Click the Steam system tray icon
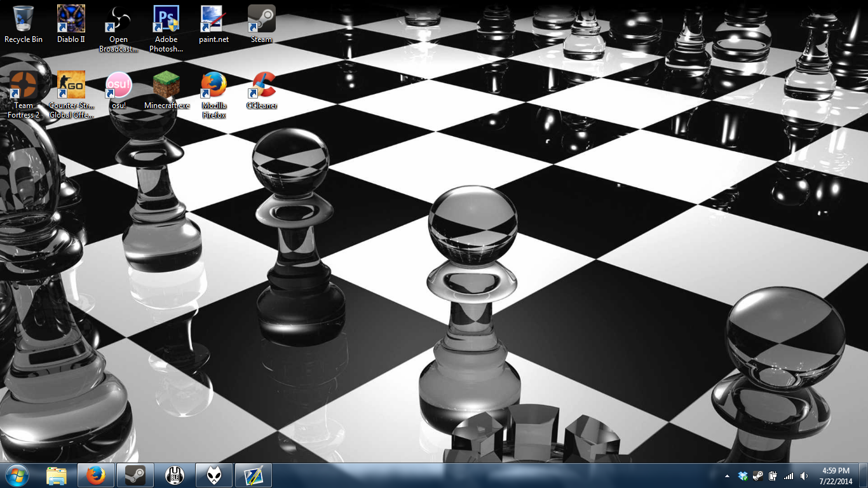This screenshot has height=488, width=868. tap(758, 476)
